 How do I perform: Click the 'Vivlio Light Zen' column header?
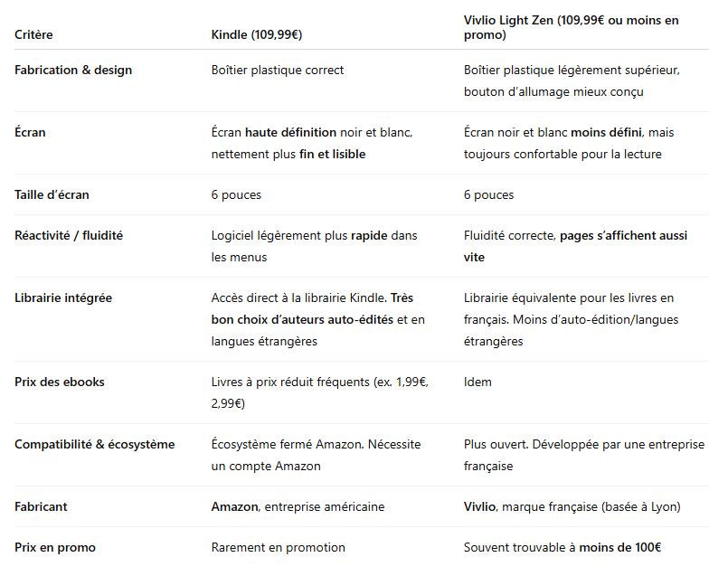click(x=571, y=27)
